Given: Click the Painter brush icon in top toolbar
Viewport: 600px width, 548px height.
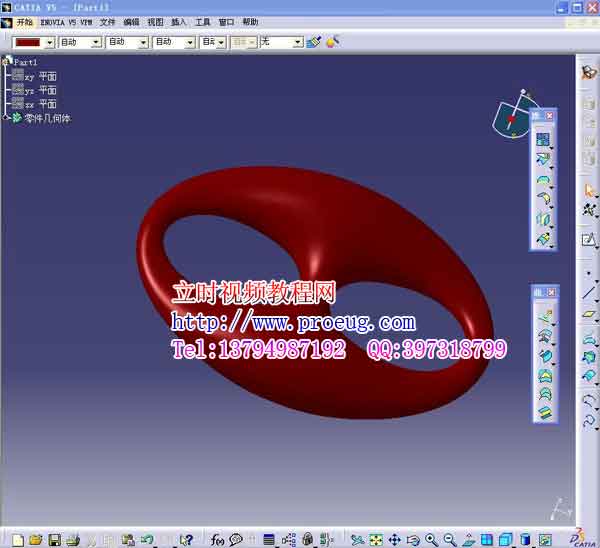Looking at the screenshot, I should pyautogui.click(x=314, y=42).
